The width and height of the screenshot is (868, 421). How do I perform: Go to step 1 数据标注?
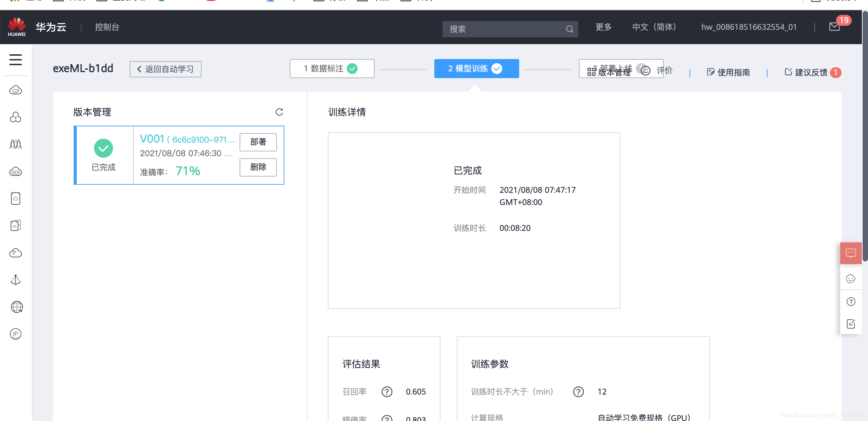pos(332,69)
